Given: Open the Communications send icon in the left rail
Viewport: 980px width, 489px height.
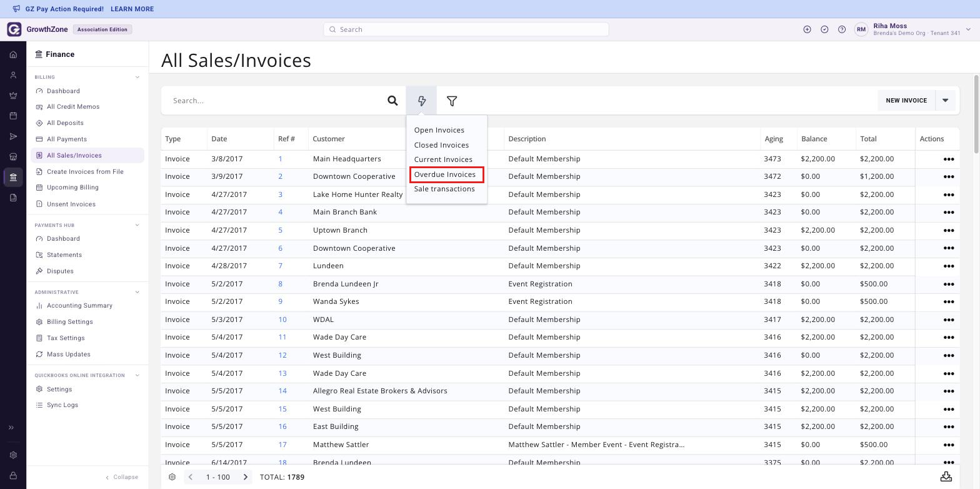Looking at the screenshot, I should click(13, 136).
